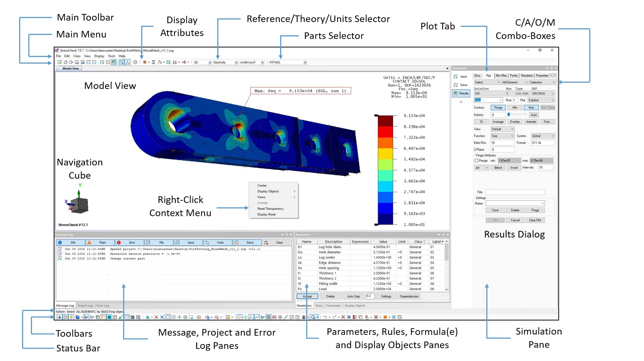Click the Clear log trash icon

pos(266,243)
